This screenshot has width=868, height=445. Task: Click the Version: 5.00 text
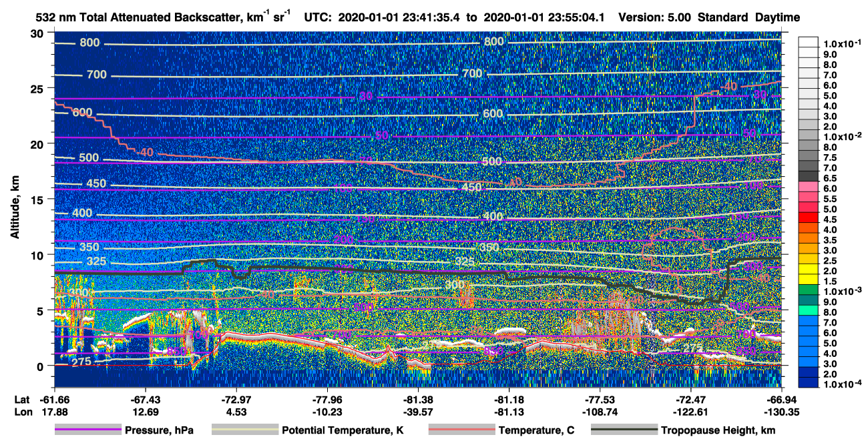coord(655,17)
